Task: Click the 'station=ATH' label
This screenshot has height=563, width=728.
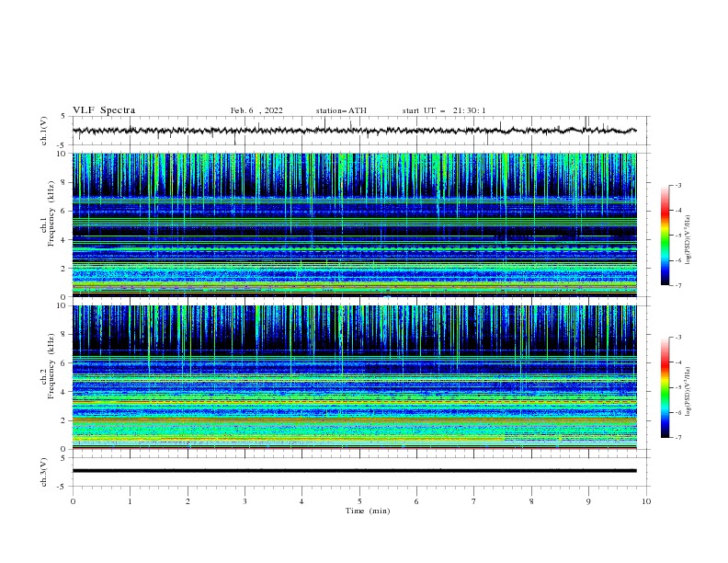Action: [x=341, y=110]
